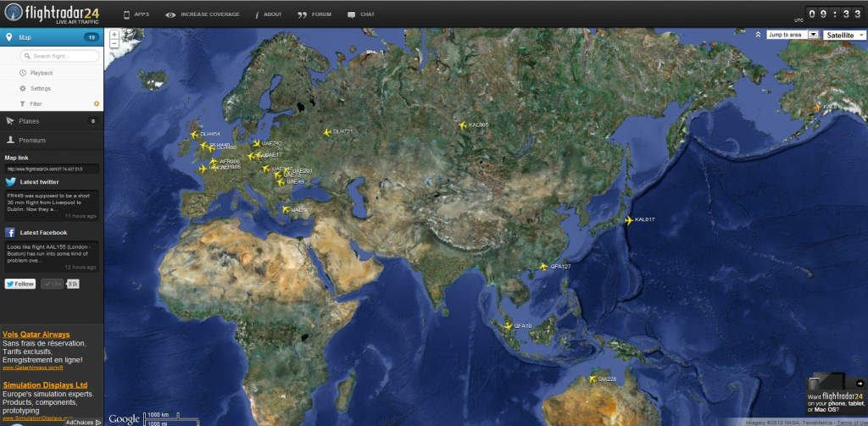Open the Satellite map type dropdown

[845, 35]
